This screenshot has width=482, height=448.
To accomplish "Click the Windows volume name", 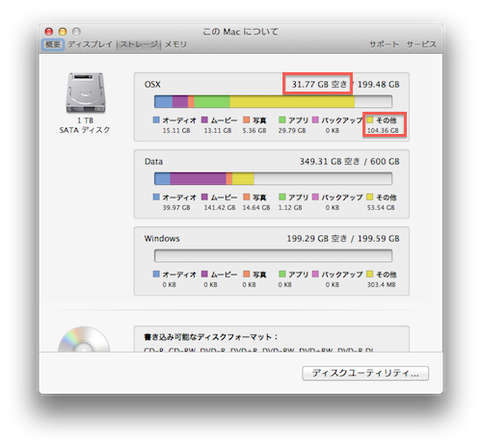I will pyautogui.click(x=162, y=239).
